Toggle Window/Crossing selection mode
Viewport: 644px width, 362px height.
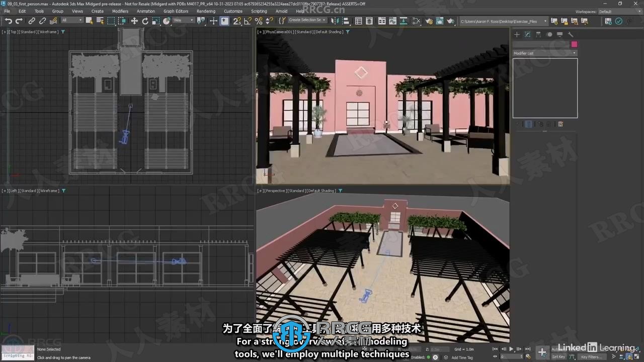(x=122, y=21)
